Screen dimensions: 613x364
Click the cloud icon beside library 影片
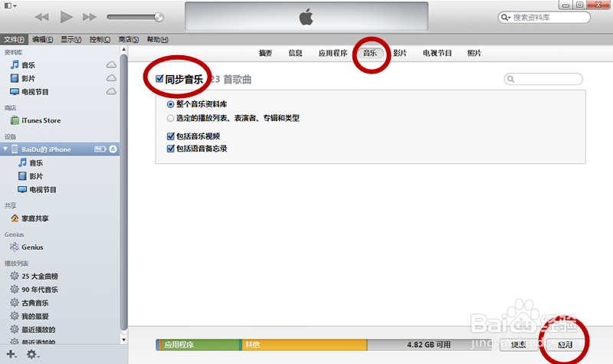click(x=111, y=78)
